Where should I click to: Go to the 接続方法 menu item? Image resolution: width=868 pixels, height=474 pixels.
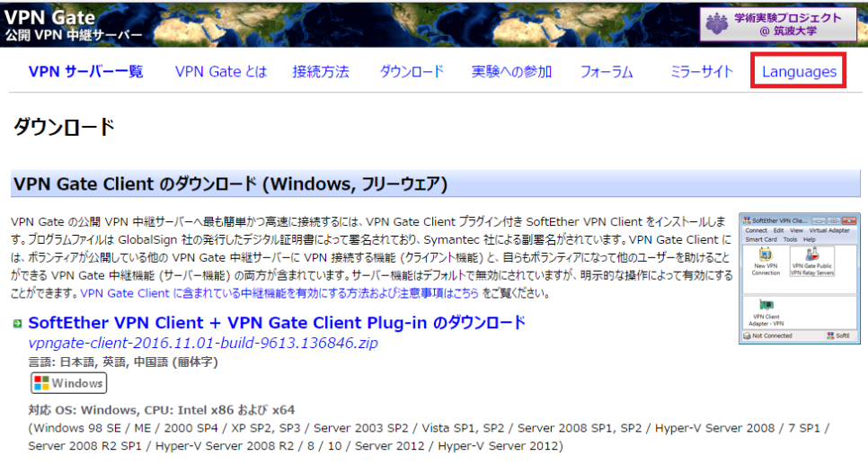coord(321,72)
